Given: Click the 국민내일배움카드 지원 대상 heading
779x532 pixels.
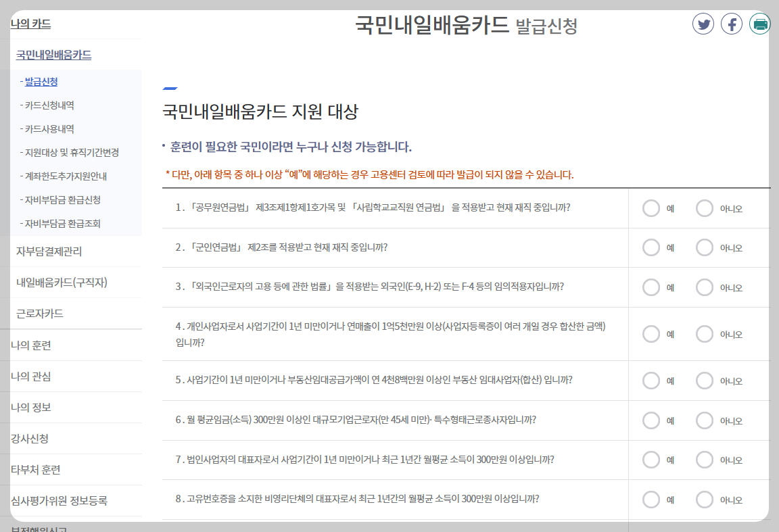Looking at the screenshot, I should [x=260, y=112].
